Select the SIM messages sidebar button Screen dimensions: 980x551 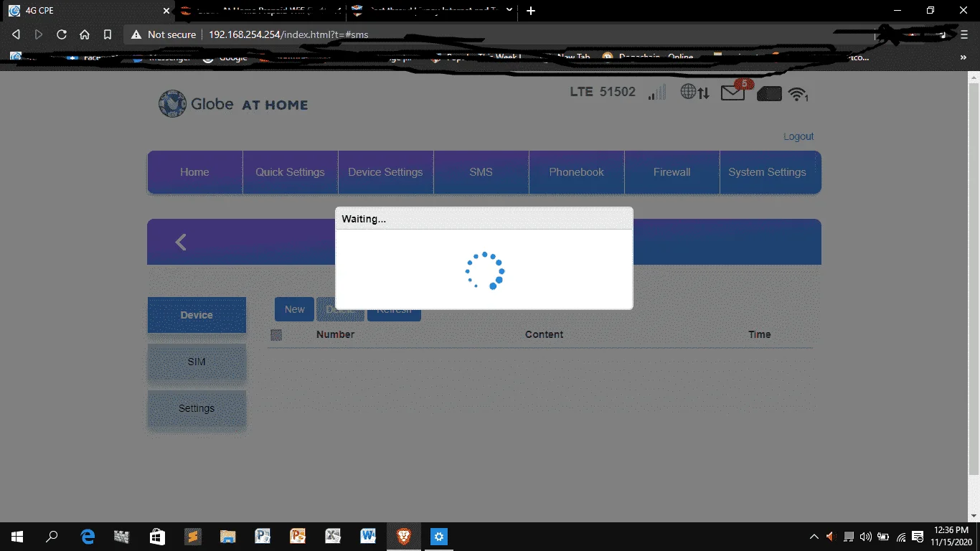coord(197,362)
